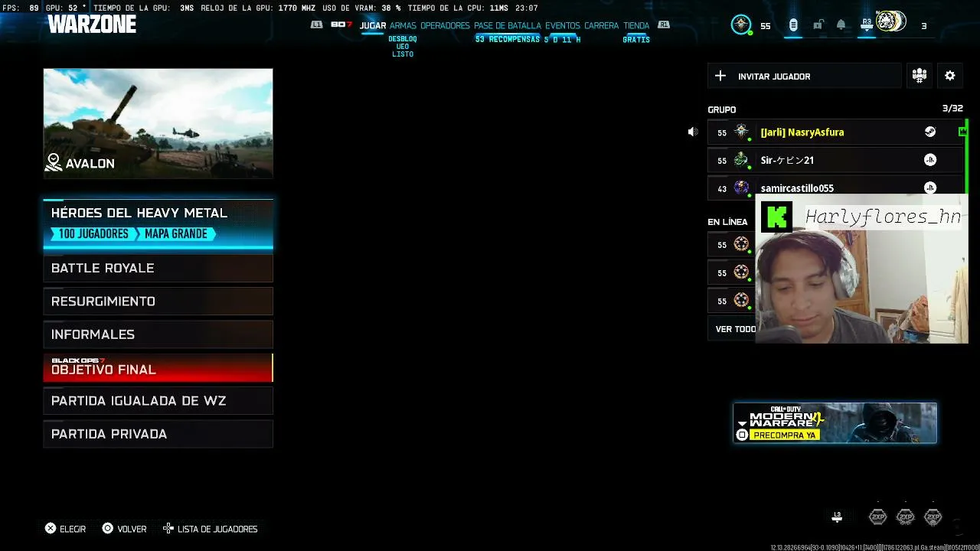Open Lista de Jugadores d-pad prompt
The image size is (980, 551).
[210, 529]
